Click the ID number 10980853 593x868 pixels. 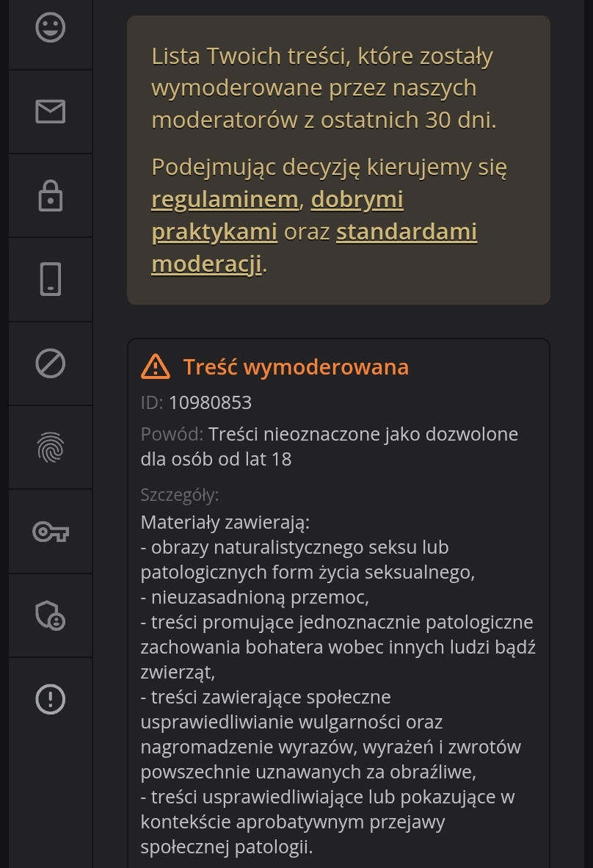(210, 402)
